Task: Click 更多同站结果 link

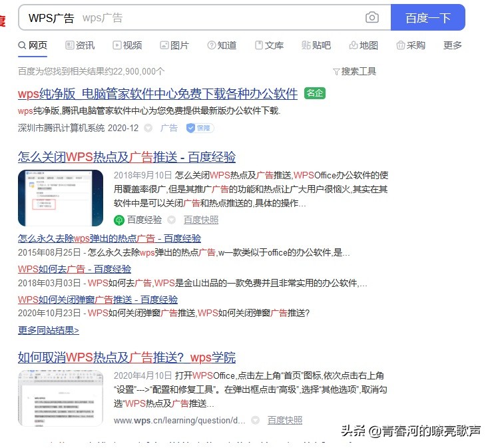Action: point(49,330)
